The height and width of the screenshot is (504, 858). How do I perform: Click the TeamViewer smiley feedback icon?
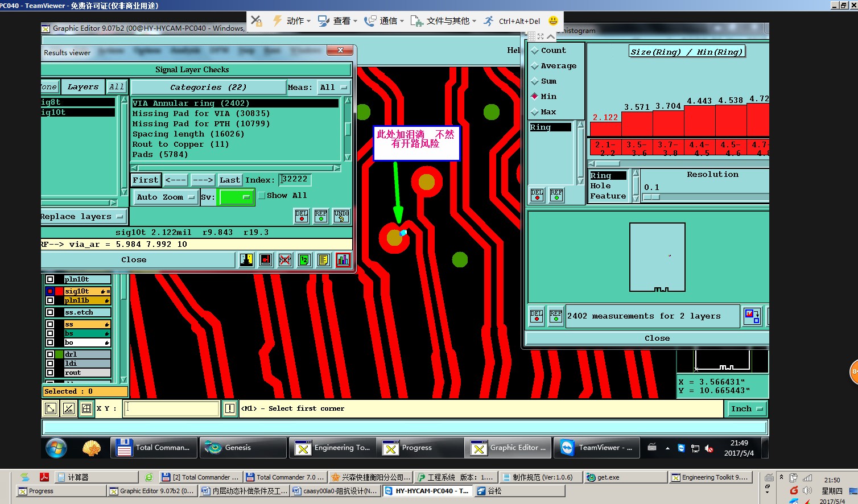[553, 20]
